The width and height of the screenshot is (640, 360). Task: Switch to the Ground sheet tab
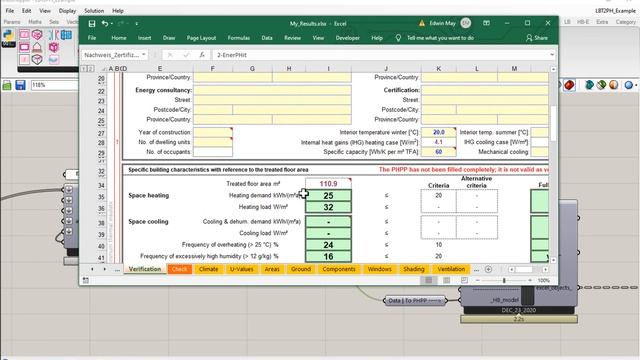click(x=301, y=269)
